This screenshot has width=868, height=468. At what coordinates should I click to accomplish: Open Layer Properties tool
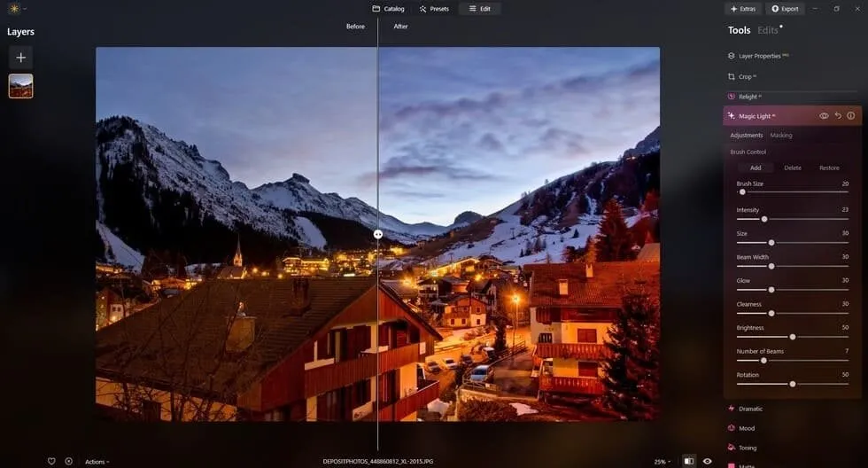point(758,56)
